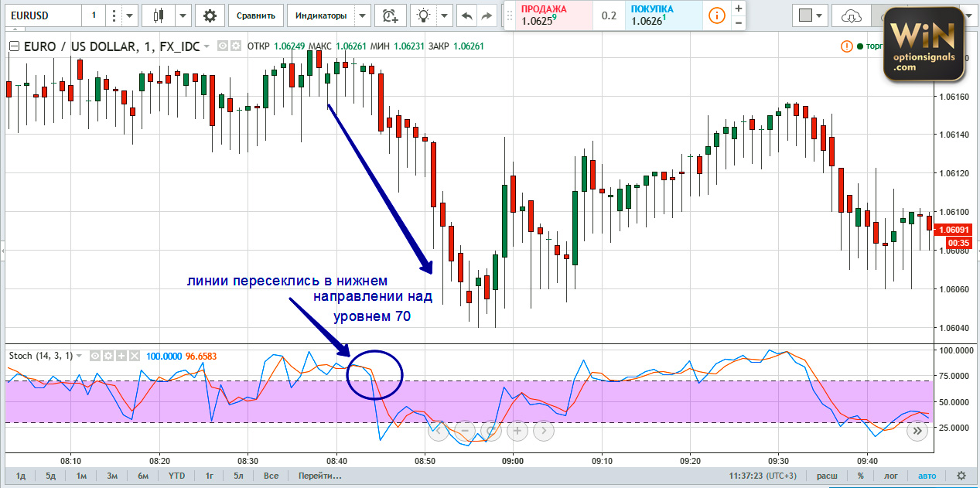Open chart properties gear in top toolbar
Image resolution: width=980 pixels, height=488 pixels.
[210, 15]
